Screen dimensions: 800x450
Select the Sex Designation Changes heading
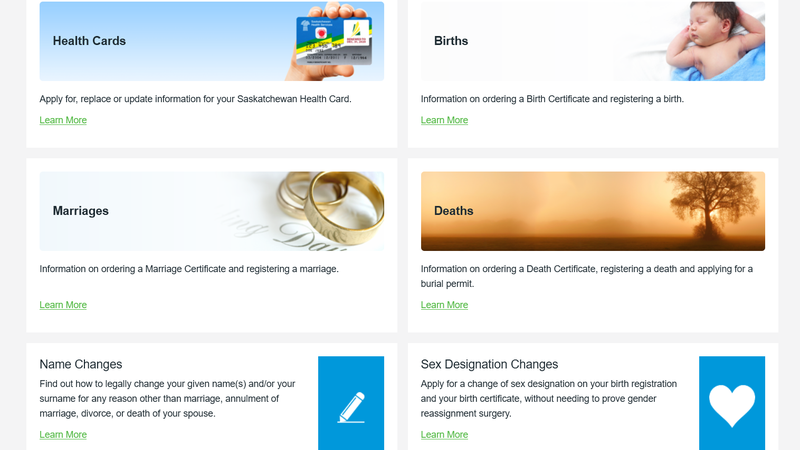(x=489, y=364)
